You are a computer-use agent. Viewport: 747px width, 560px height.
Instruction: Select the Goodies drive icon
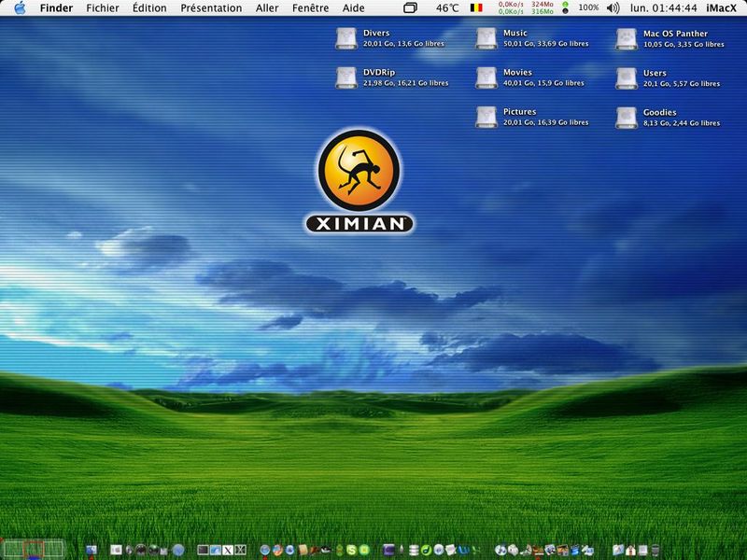coord(627,118)
